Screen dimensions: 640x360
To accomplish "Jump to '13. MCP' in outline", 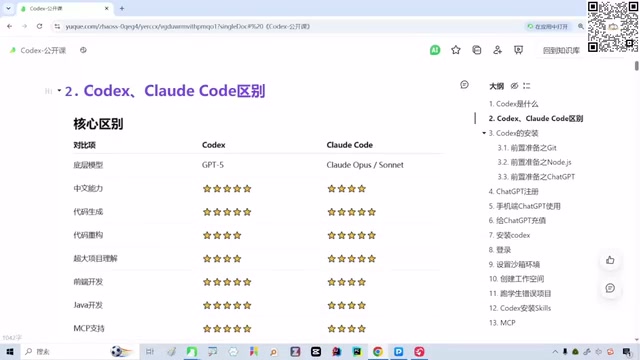I will pyautogui.click(x=502, y=323).
